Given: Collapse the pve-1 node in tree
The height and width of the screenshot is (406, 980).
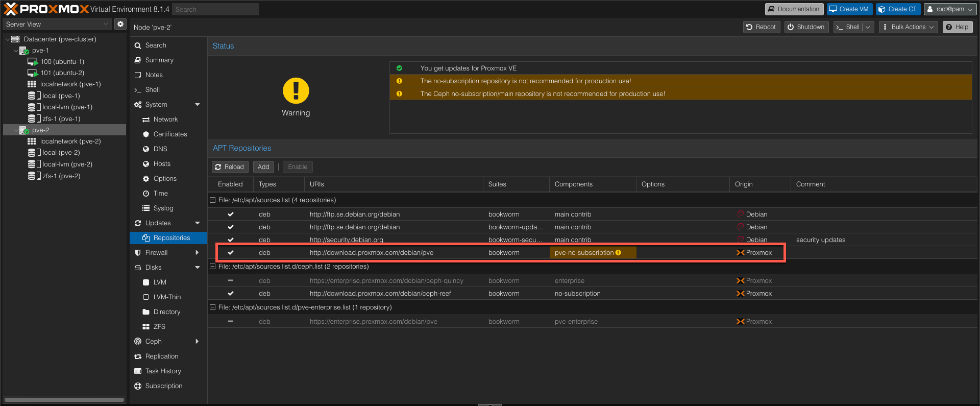Looking at the screenshot, I should (15, 51).
